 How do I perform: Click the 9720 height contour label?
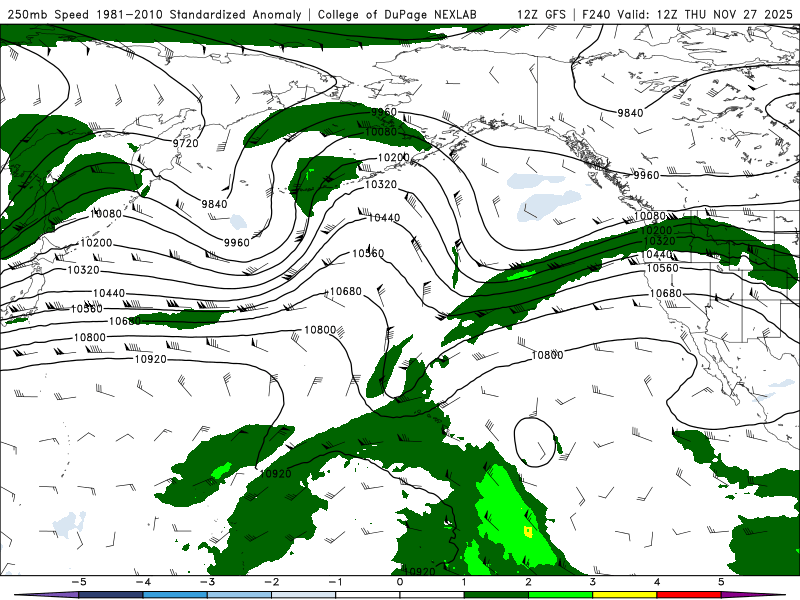coord(185,143)
